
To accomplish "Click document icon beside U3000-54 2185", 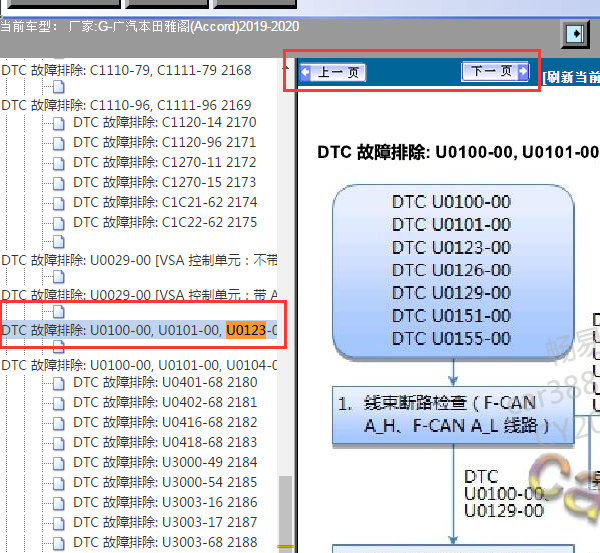I will point(59,483).
